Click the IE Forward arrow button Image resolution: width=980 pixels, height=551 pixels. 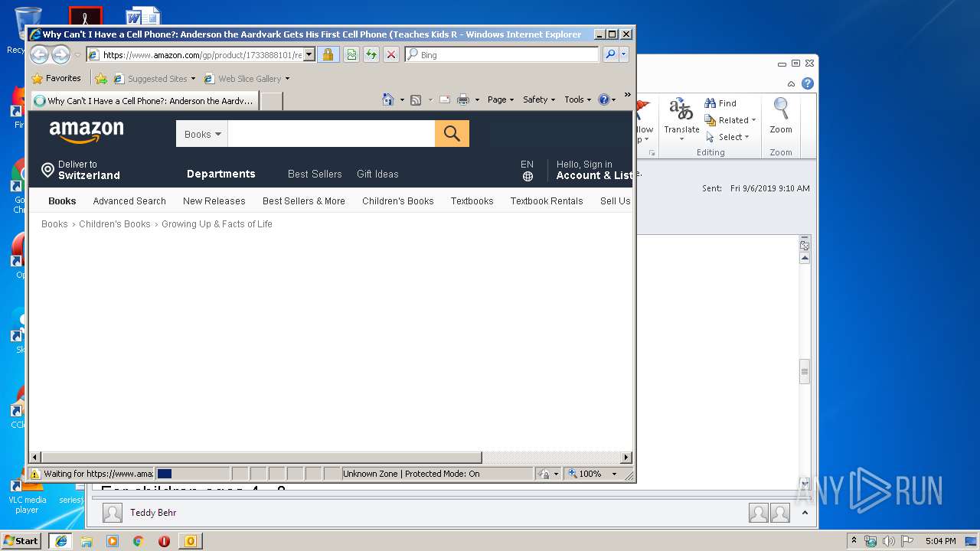click(60, 54)
